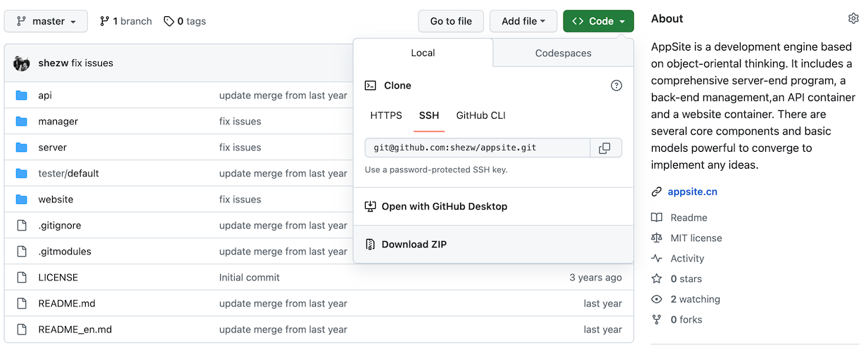The width and height of the screenshot is (868, 348).
Task: Open LICENSE commit message 'Initial commit'
Action: pyautogui.click(x=250, y=278)
